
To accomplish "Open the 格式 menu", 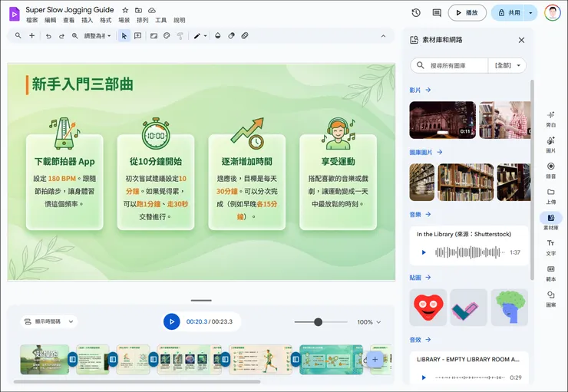I will point(105,20).
